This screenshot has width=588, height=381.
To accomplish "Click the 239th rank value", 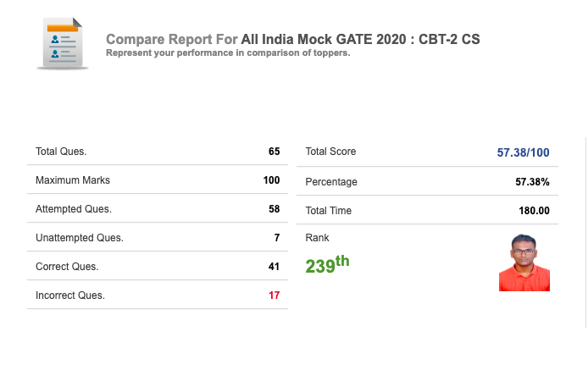I will pos(327,264).
